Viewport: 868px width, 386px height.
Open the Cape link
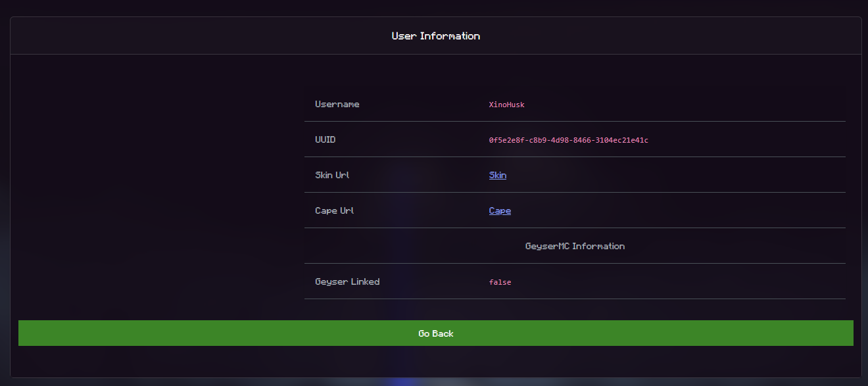coord(500,211)
